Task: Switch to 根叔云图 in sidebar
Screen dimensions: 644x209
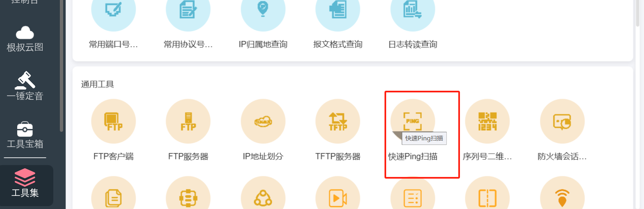Action: coord(25,39)
